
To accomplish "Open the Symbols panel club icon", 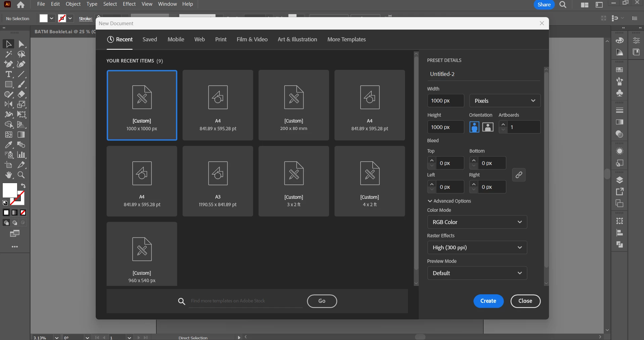I will point(620,93).
